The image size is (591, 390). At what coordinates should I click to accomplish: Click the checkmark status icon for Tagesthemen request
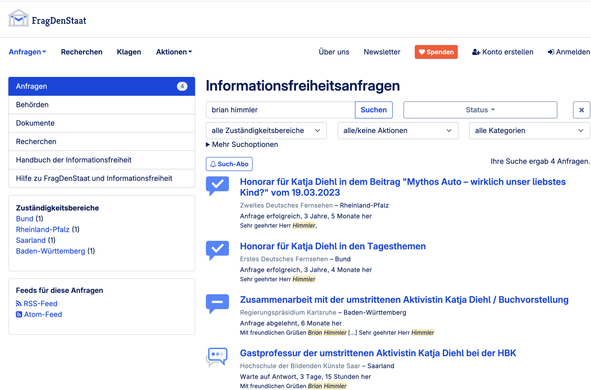click(217, 250)
